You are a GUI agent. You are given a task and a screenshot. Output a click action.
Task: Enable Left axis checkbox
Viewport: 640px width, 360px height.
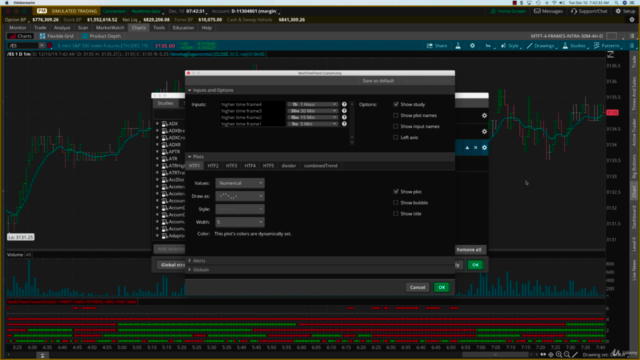click(396, 138)
